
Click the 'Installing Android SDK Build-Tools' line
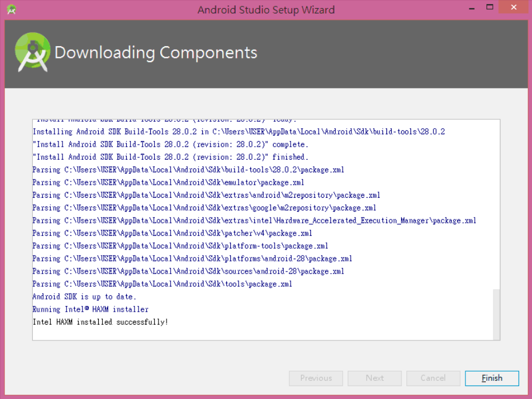pyautogui.click(x=239, y=132)
